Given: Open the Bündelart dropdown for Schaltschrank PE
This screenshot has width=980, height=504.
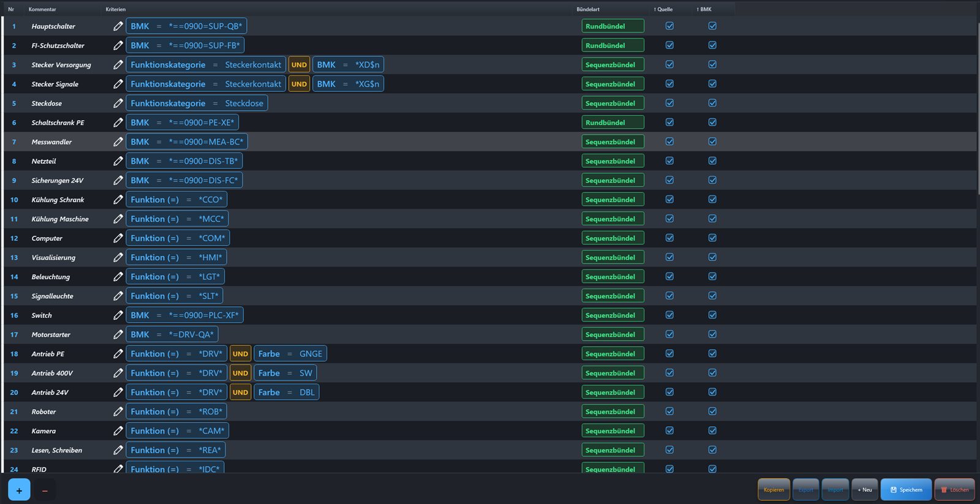Looking at the screenshot, I should (x=612, y=122).
